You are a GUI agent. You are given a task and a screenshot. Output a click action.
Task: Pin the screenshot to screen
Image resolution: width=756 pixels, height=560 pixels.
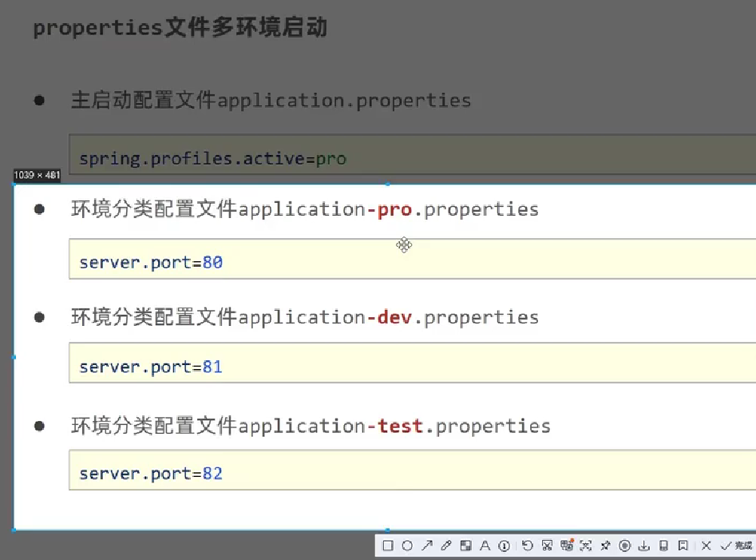click(605, 546)
